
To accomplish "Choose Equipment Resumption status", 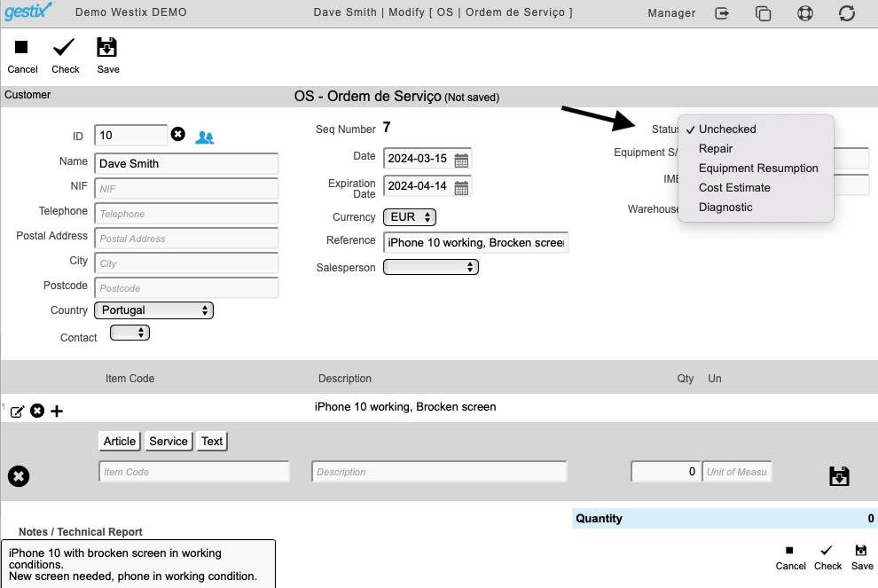I will tap(756, 168).
